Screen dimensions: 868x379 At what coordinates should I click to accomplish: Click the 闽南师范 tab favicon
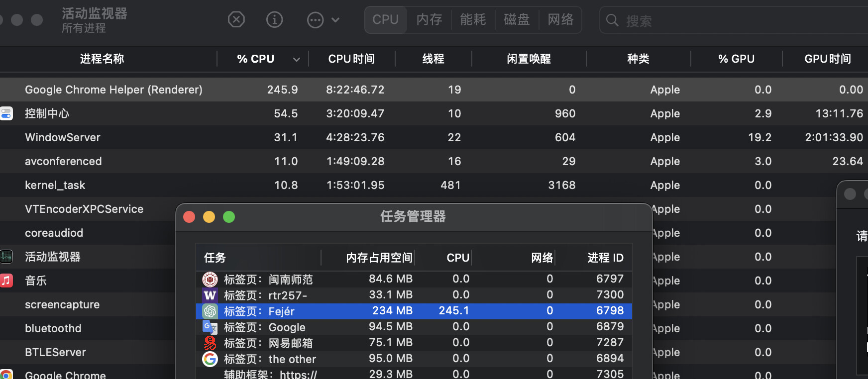(x=210, y=279)
